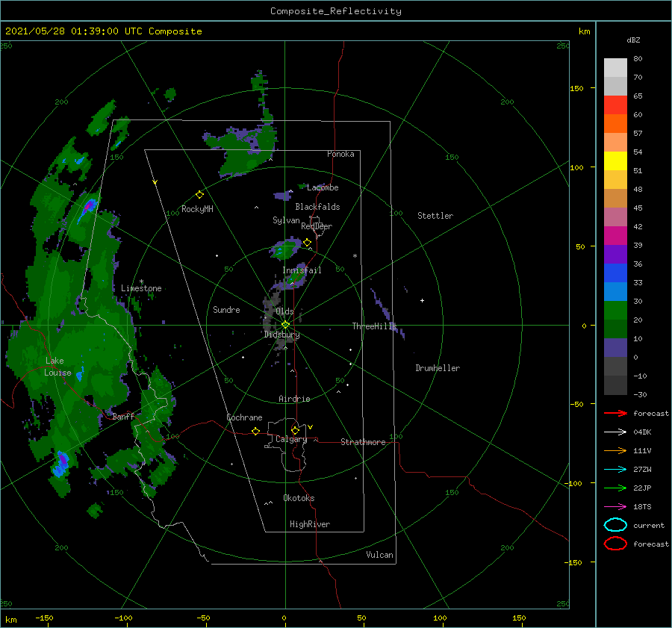This screenshot has width=672, height=628.
Task: Click the 51 dBZ yellow color swatch
Action: coord(615,161)
